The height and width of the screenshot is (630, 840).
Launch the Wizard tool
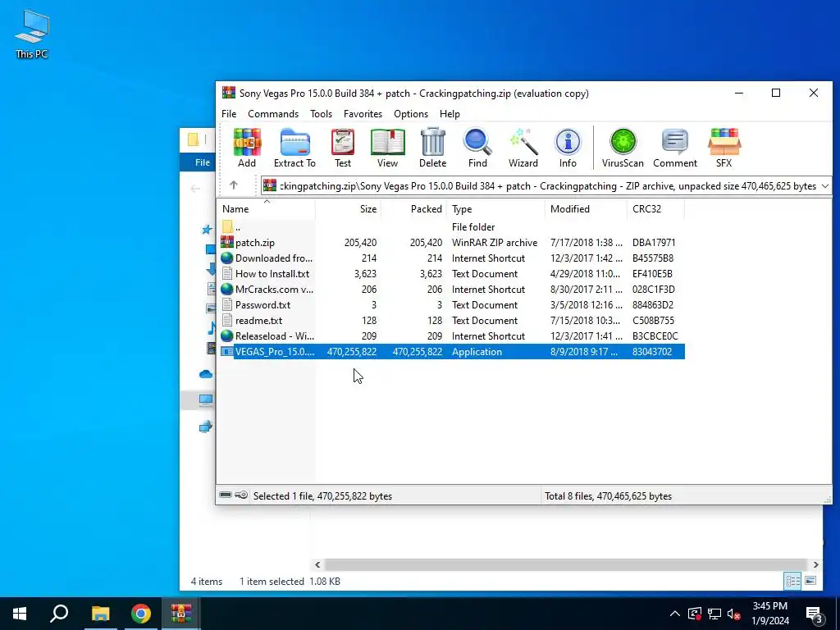point(523,148)
